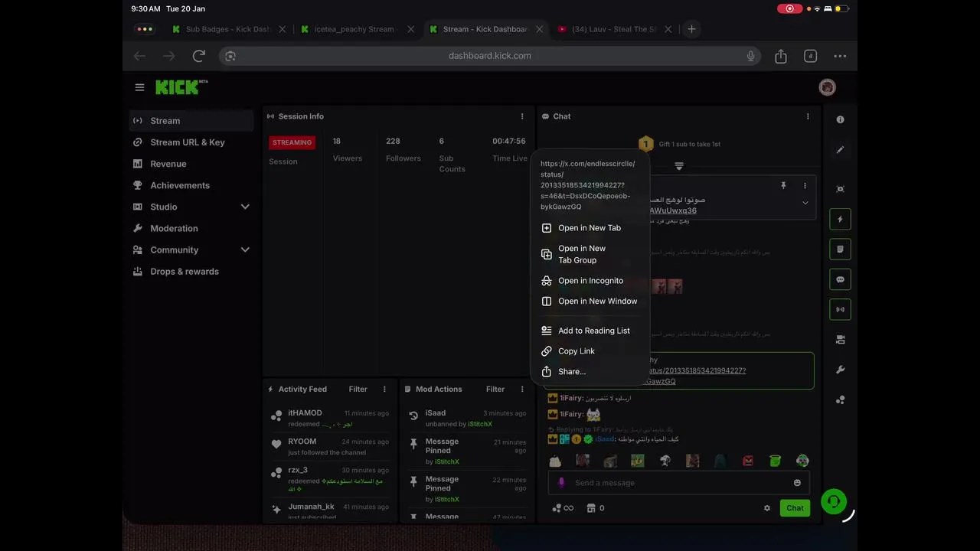The height and width of the screenshot is (551, 980).
Task: Choose Share... from context menu
Action: point(590,372)
